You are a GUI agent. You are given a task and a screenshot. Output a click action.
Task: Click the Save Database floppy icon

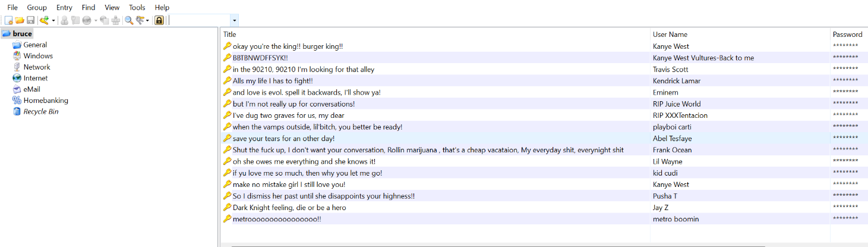point(30,20)
